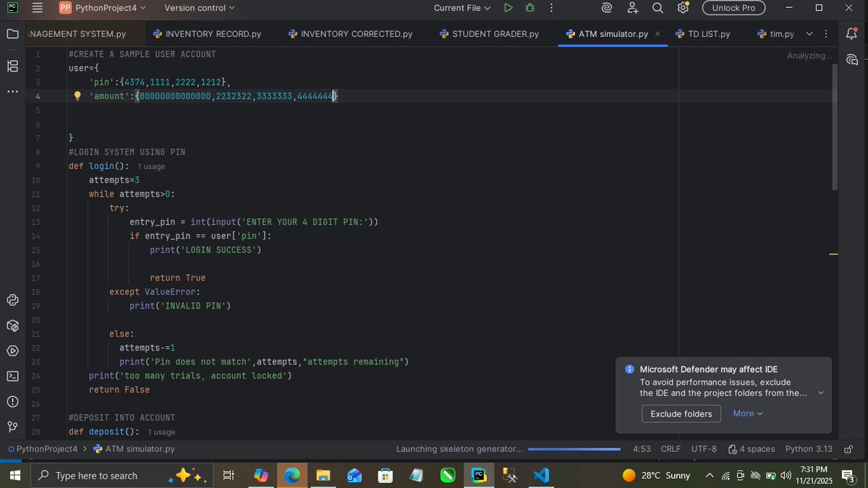Click the Exclude folders button
The image size is (868, 488).
(x=681, y=414)
